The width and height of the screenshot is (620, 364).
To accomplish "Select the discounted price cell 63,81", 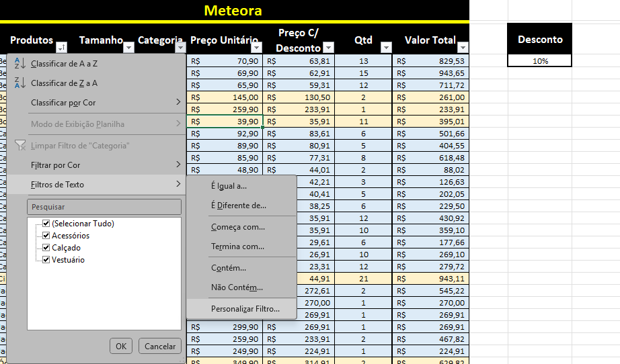I will [x=299, y=61].
